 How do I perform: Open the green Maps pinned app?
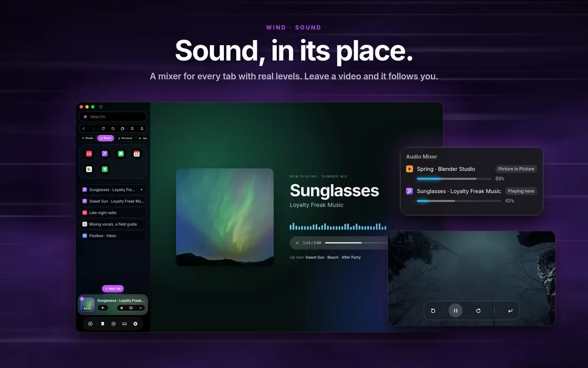[105, 170]
